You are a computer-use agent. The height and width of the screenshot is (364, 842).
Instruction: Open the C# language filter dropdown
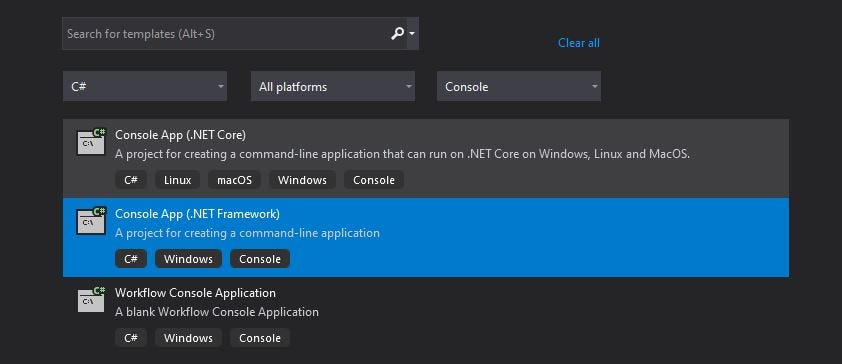point(145,86)
